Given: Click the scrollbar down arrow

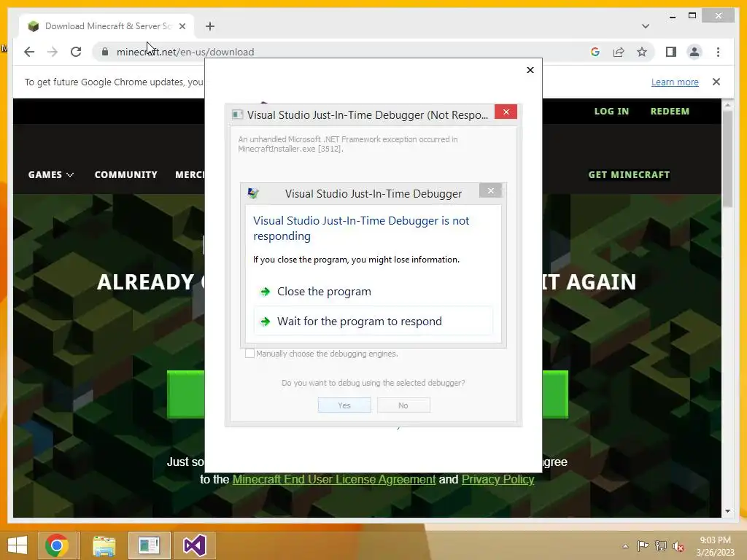Looking at the screenshot, I should pyautogui.click(x=727, y=511).
